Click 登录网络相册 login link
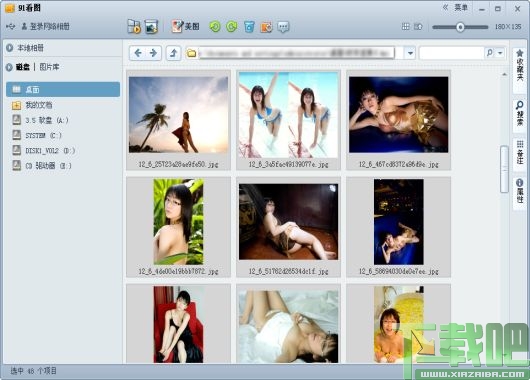The width and height of the screenshot is (530, 380). click(50, 26)
